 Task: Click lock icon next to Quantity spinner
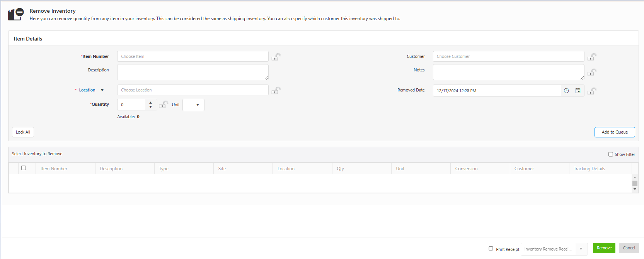164,105
